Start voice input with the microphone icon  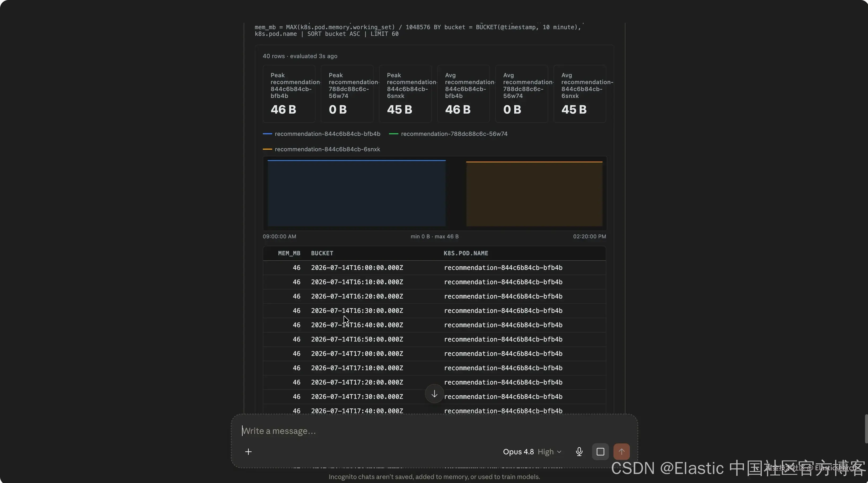tap(579, 452)
